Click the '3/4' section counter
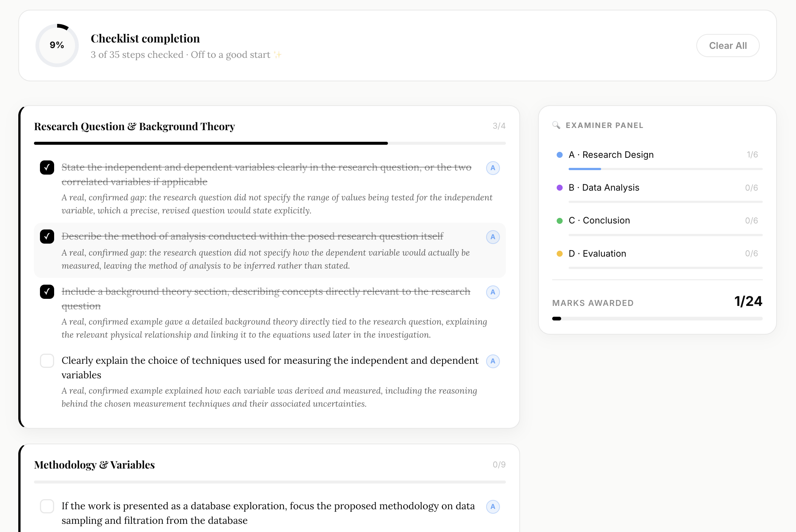 tap(499, 126)
